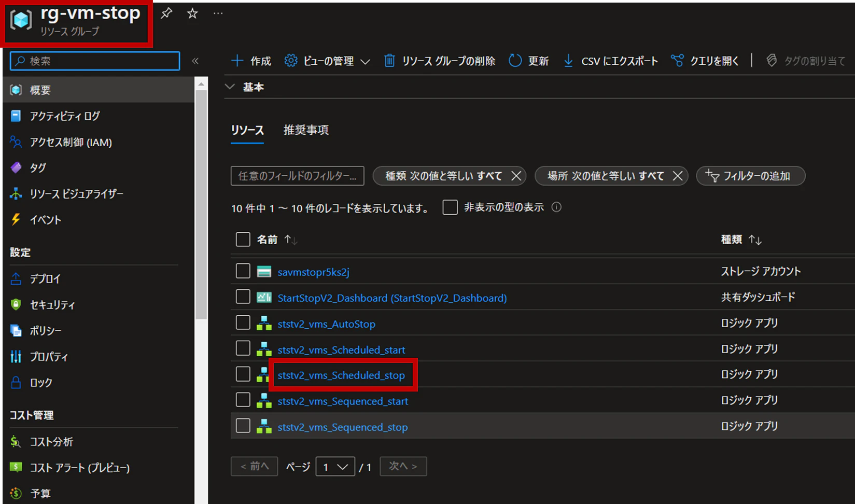Collapse the left navigation menu
The image size is (855, 504).
point(195,61)
